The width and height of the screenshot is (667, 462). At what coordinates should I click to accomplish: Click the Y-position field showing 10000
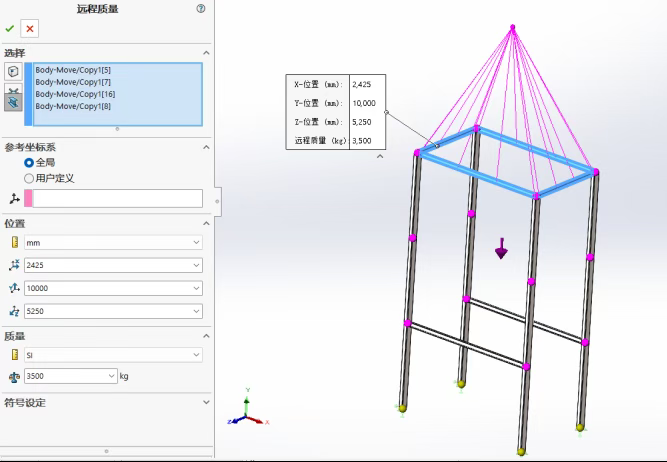click(x=110, y=288)
